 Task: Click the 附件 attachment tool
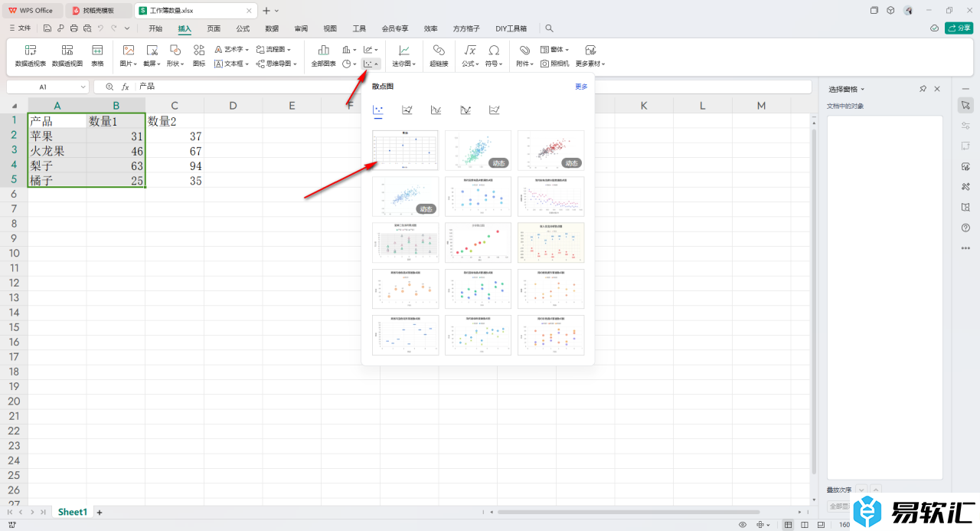(524, 55)
